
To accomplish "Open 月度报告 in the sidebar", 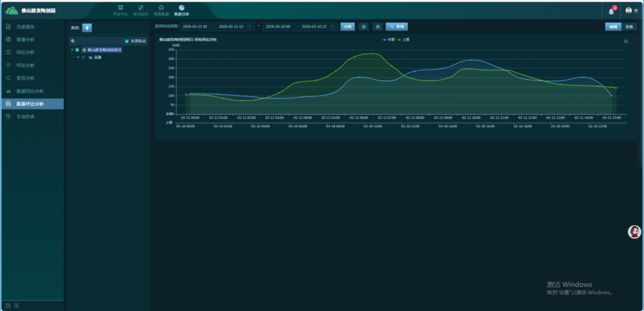I will coord(25,27).
